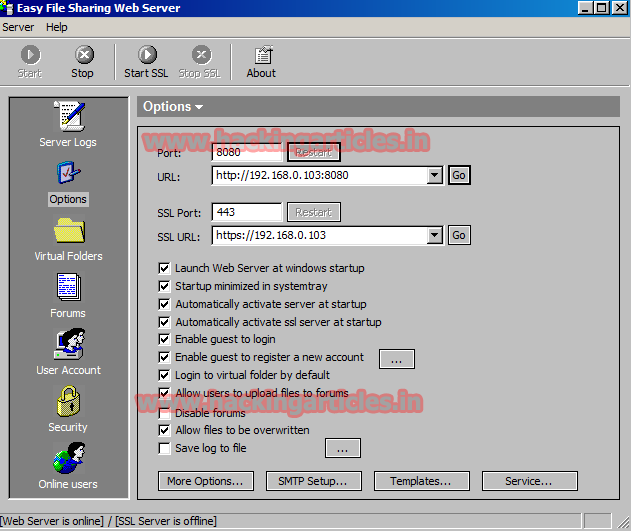
Task: Toggle Startup minimized in systemtray
Action: (x=164, y=286)
